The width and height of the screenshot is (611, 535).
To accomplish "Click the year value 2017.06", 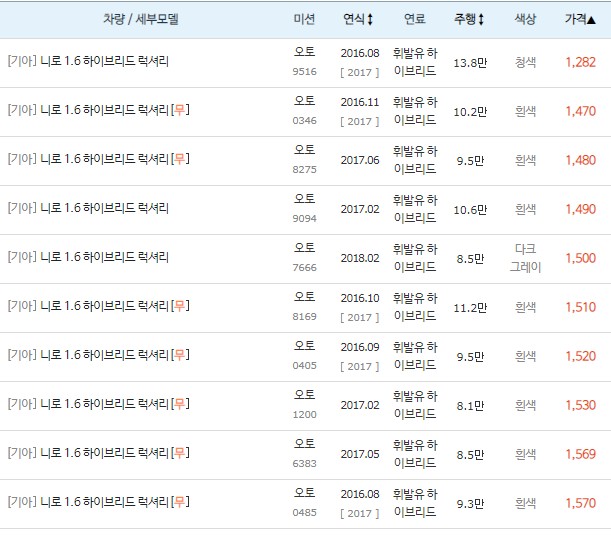I will 360,160.
